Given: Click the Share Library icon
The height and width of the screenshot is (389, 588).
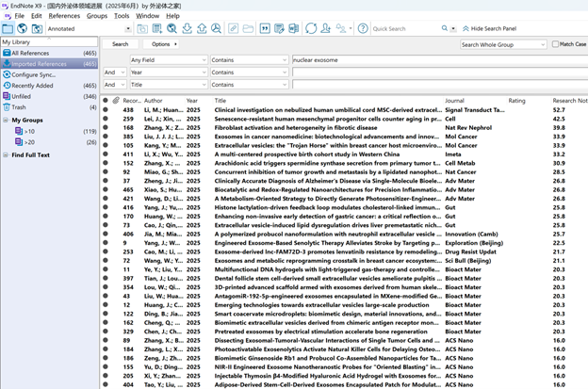Looking at the screenshot, I should pyautogui.click(x=325, y=28).
